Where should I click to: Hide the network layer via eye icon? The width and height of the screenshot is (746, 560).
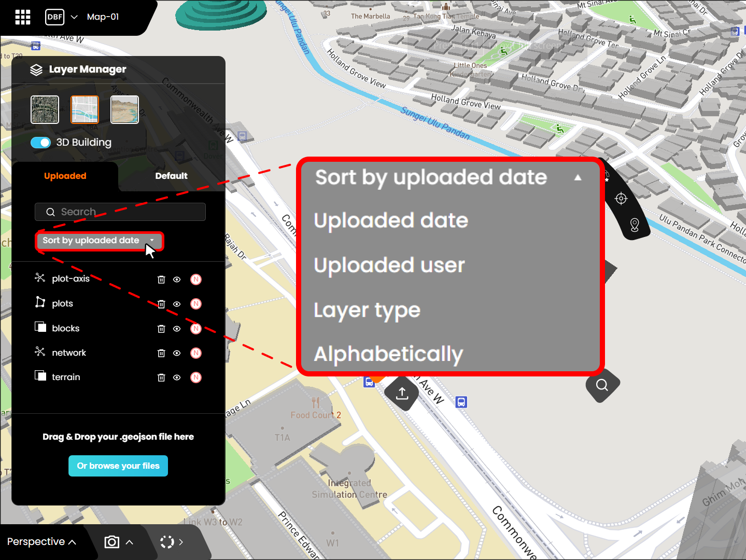pyautogui.click(x=177, y=353)
